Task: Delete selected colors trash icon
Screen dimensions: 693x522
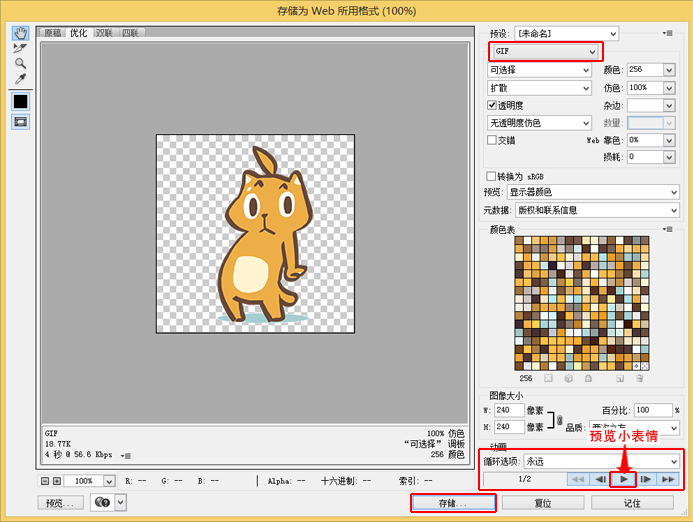Action: (x=639, y=378)
